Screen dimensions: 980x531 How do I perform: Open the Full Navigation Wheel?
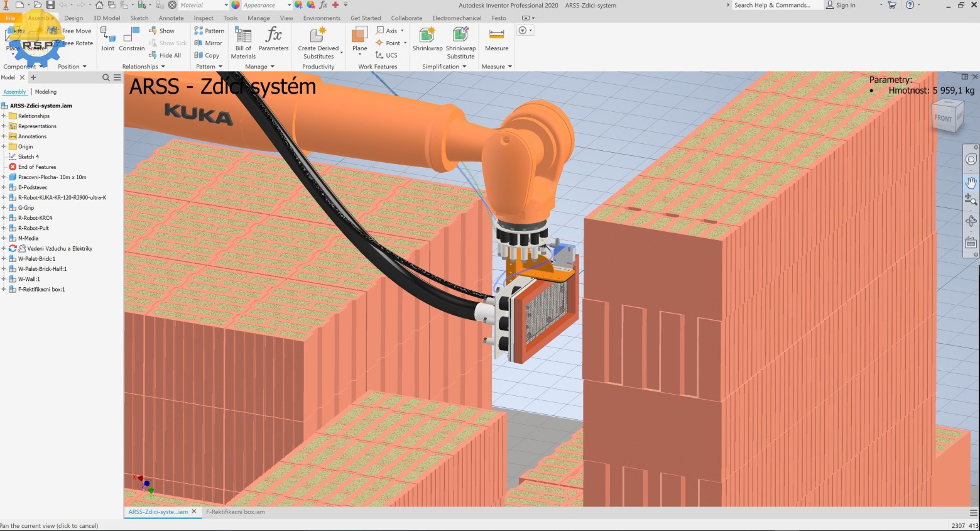[971, 160]
